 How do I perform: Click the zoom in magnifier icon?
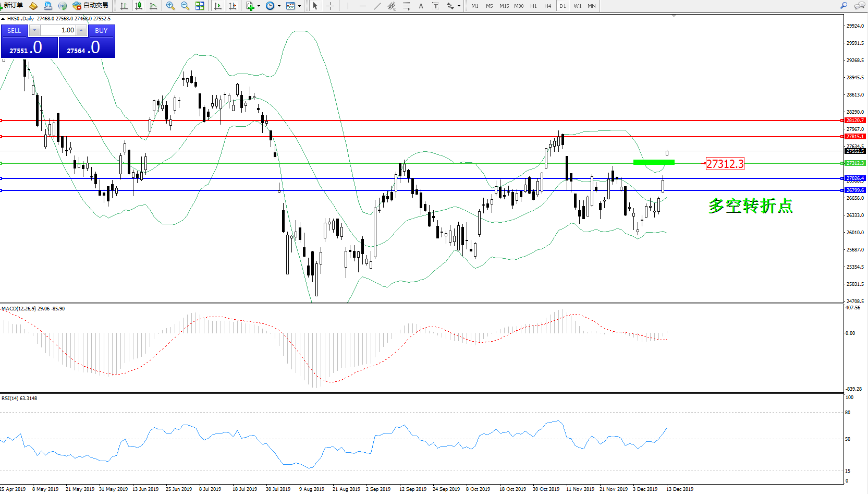click(170, 6)
